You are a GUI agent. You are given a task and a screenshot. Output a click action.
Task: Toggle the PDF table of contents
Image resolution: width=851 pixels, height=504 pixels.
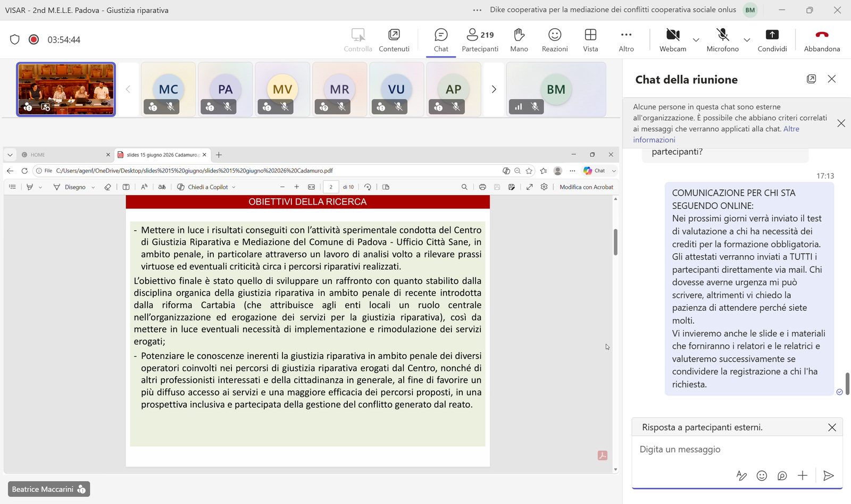(x=12, y=187)
